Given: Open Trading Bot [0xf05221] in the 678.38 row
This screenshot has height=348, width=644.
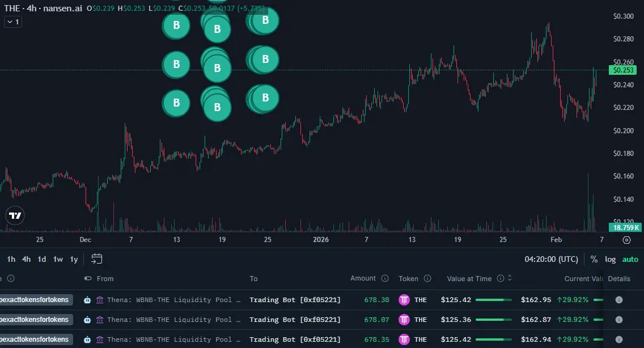Looking at the screenshot, I should [x=295, y=300].
